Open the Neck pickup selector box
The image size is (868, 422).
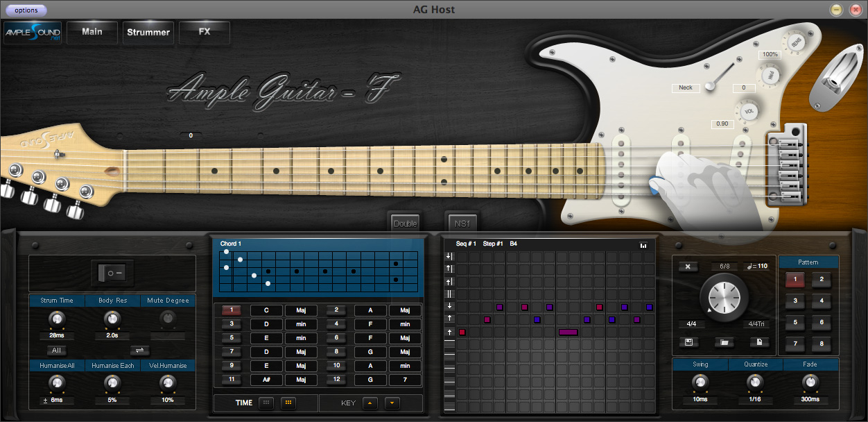coord(685,87)
